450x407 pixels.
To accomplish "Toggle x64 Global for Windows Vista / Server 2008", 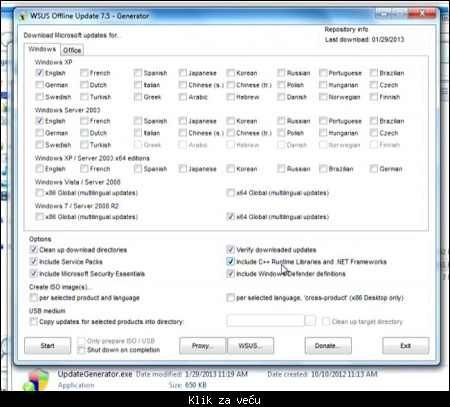I will (230, 193).
